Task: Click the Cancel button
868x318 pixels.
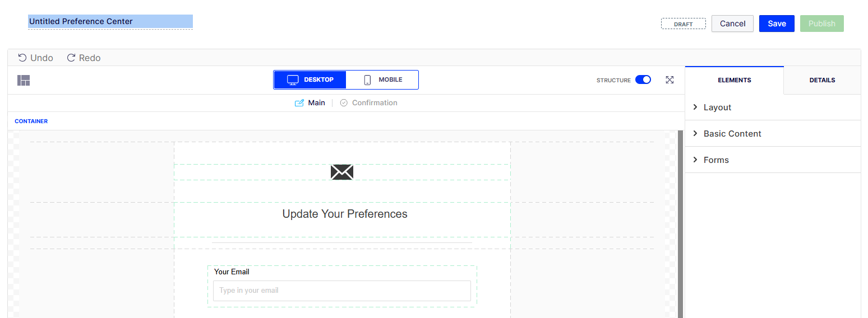Action: [x=732, y=24]
